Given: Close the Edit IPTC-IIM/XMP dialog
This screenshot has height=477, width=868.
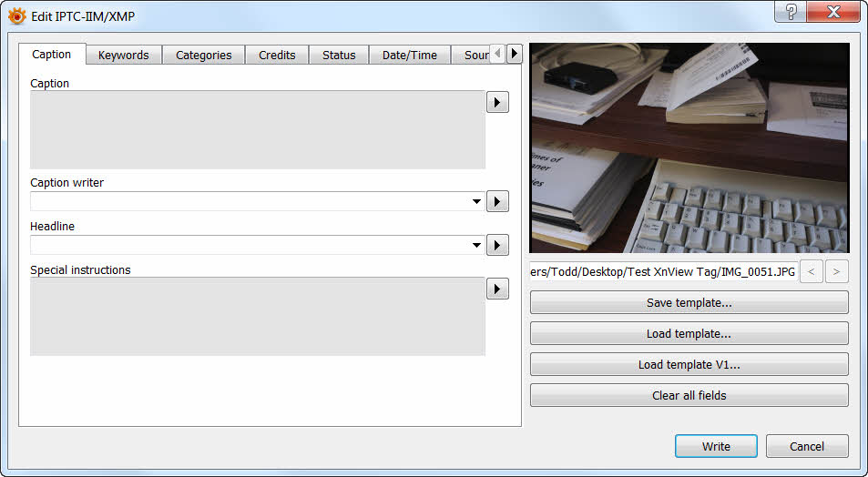Looking at the screenshot, I should pyautogui.click(x=833, y=12).
